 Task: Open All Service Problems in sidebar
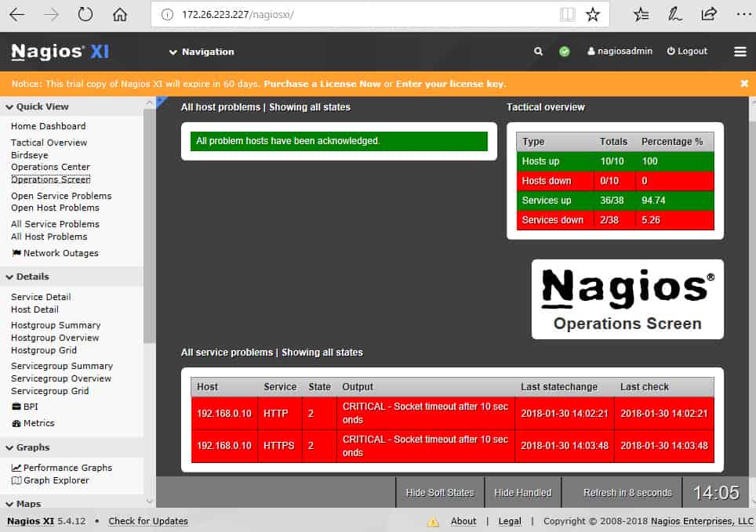(x=55, y=224)
